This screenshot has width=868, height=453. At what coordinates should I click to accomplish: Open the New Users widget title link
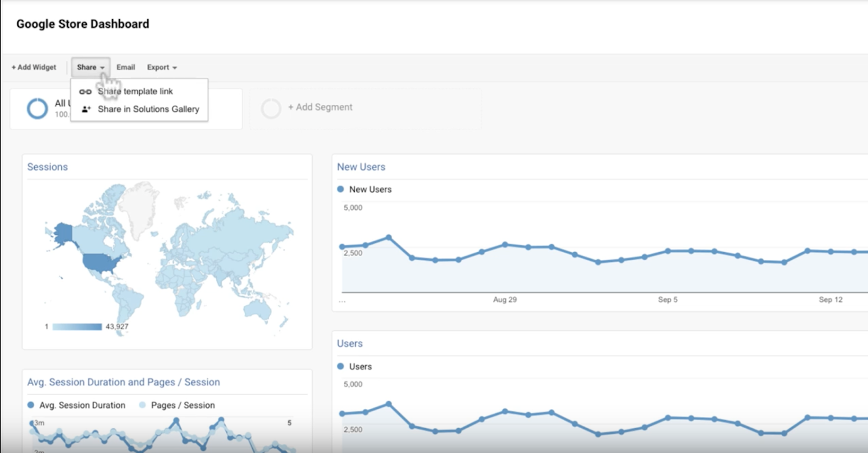pyautogui.click(x=361, y=167)
